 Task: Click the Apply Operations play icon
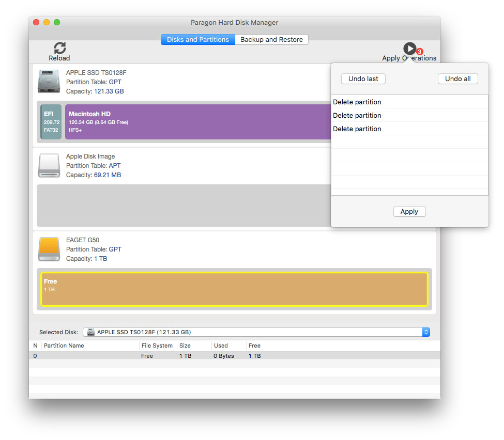point(409,49)
